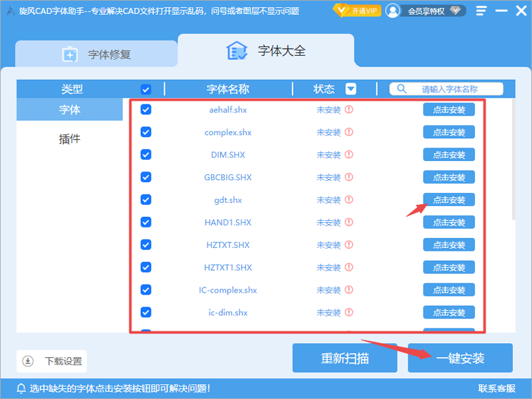Viewport: 532px width, 399px height.
Task: Switch to the 字体修复 tab
Action: pos(96,55)
